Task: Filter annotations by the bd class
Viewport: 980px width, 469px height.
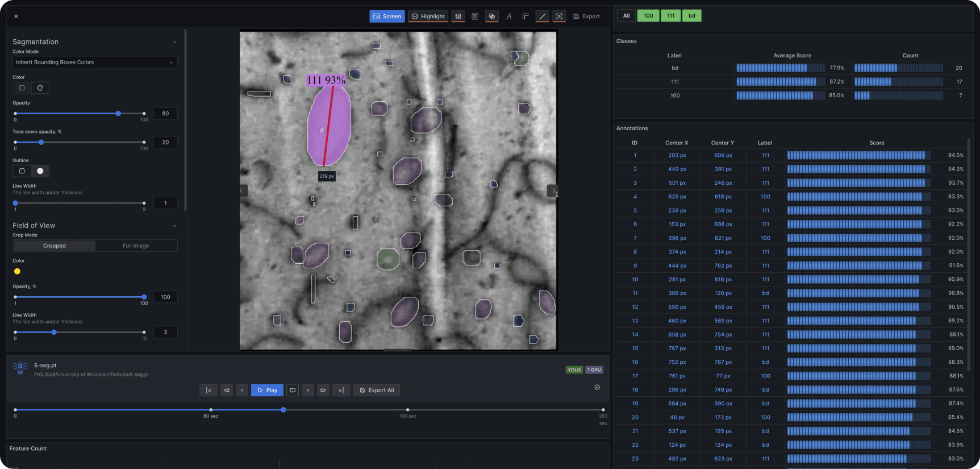Action: 691,16
